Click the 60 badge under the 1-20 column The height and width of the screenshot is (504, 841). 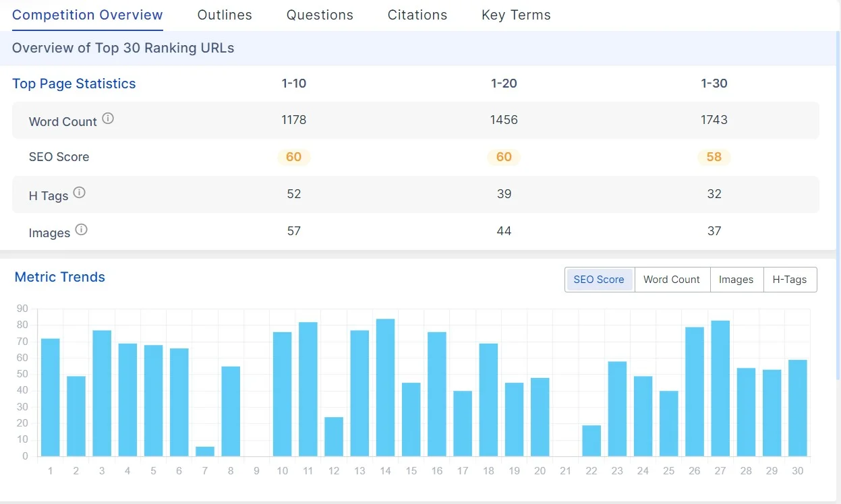504,157
